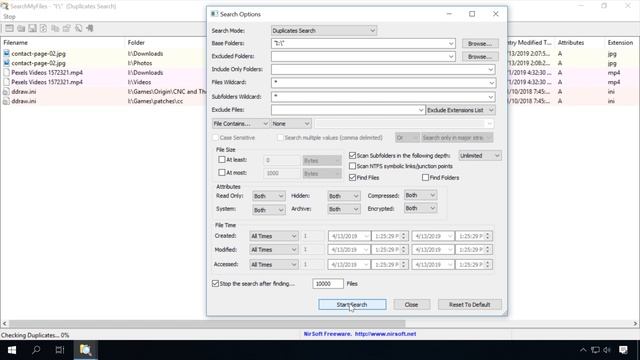This screenshot has width=640, height=360.
Task: Click the 10000 files limit input field
Action: [328, 283]
